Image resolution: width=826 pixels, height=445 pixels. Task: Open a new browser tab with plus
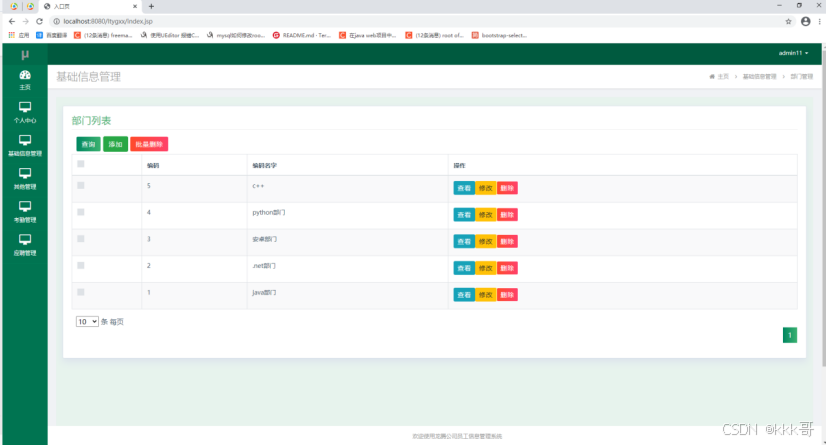(151, 6)
